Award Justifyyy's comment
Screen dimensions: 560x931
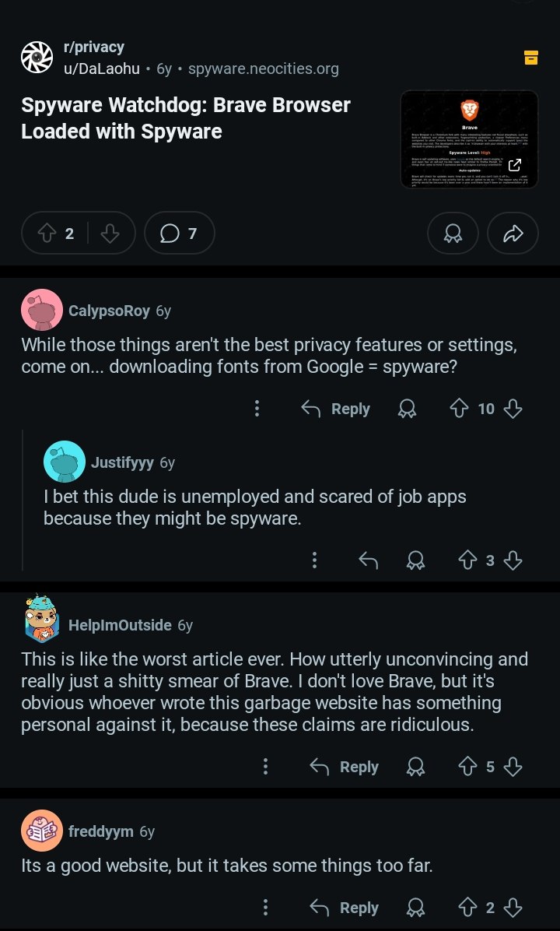coord(416,560)
